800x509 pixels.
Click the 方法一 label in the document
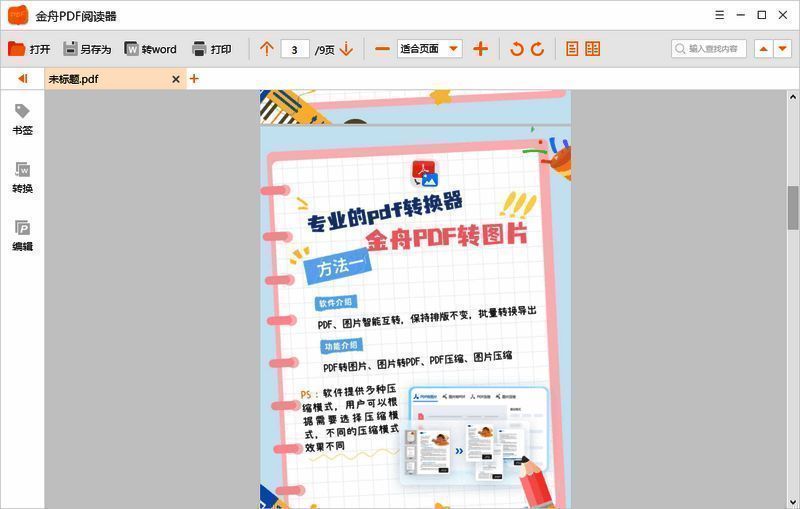tap(338, 265)
